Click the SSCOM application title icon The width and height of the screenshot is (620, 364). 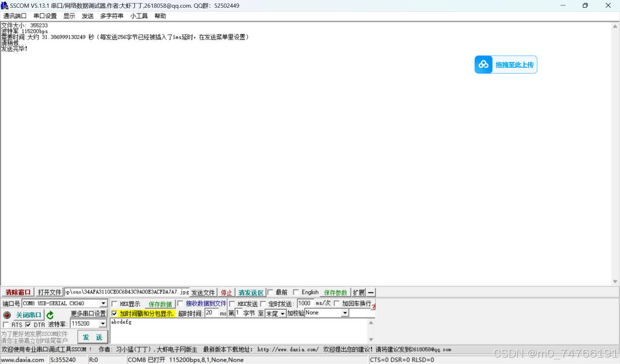(x=4, y=5)
